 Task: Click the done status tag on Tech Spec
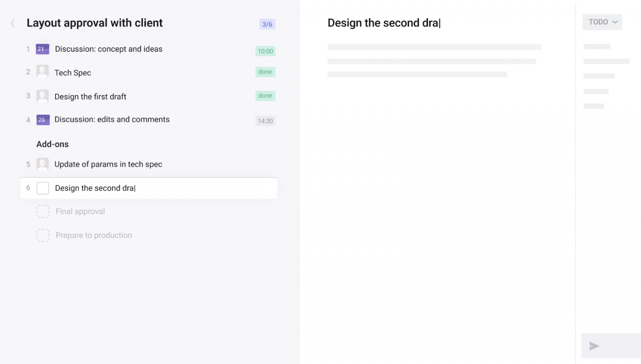265,72
